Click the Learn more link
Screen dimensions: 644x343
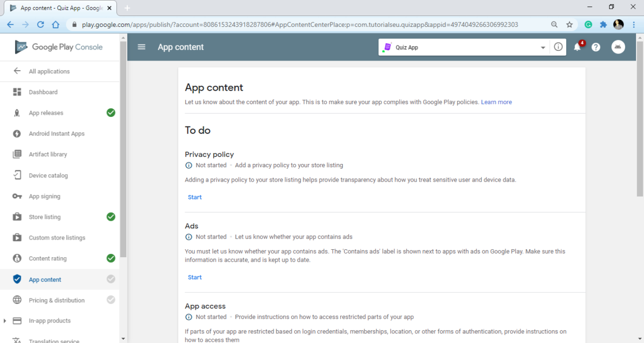496,102
